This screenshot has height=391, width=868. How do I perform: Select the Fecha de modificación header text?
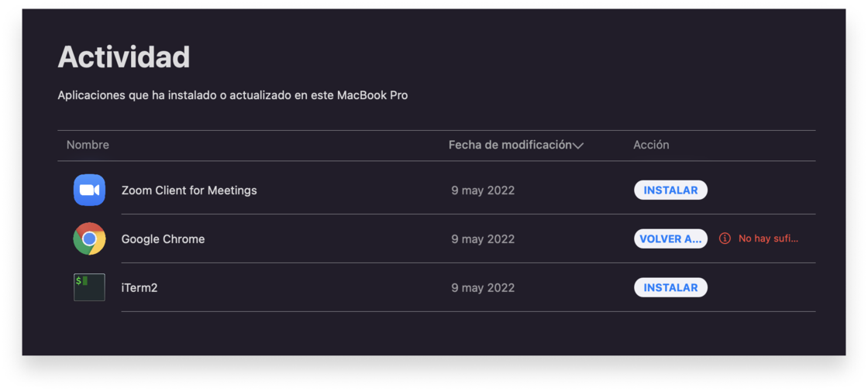(x=510, y=145)
